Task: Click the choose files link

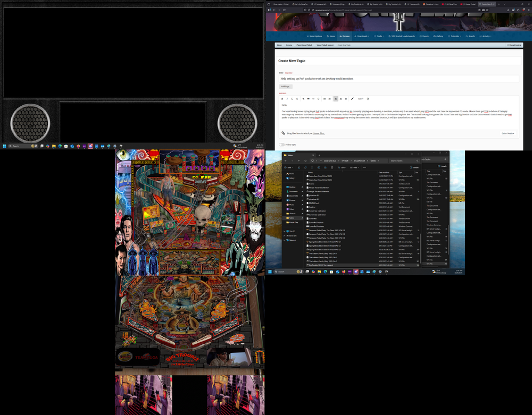Action: 319,133
